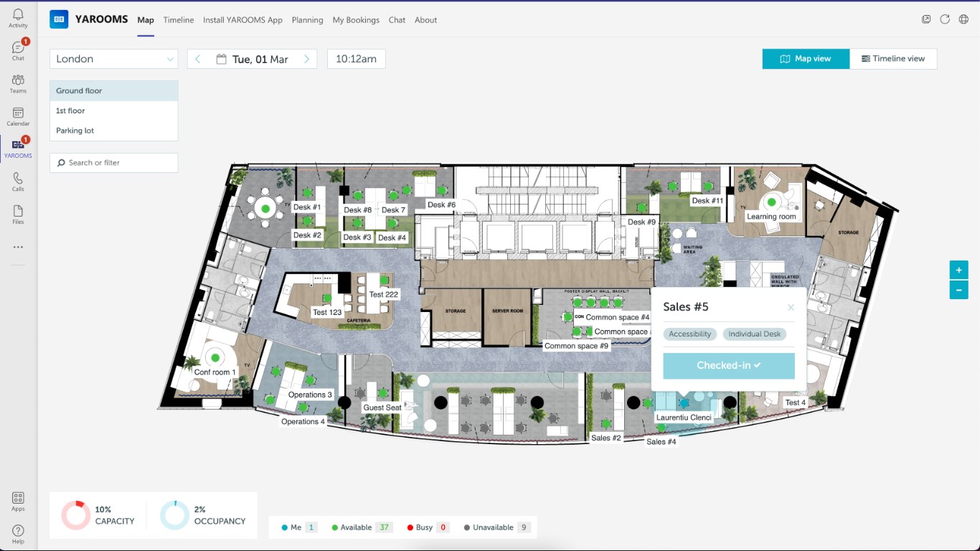
Task: Select the Desk #9 label
Action: (x=641, y=222)
